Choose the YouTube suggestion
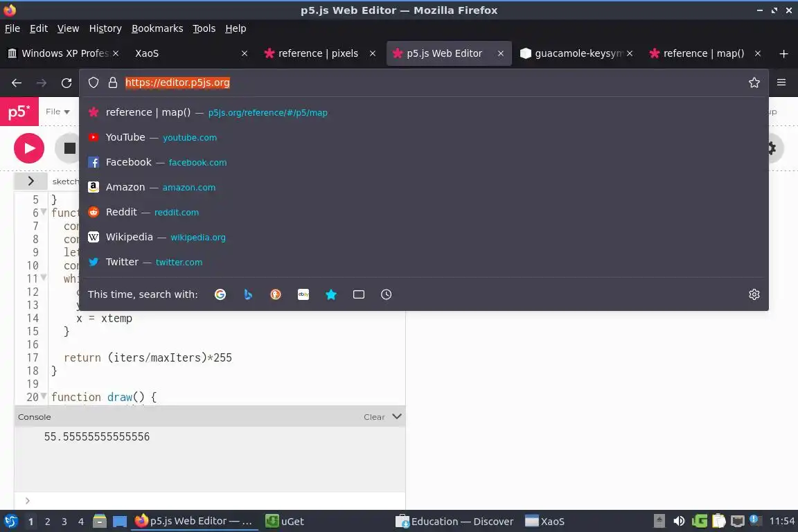This screenshot has width=798, height=532. (x=424, y=137)
